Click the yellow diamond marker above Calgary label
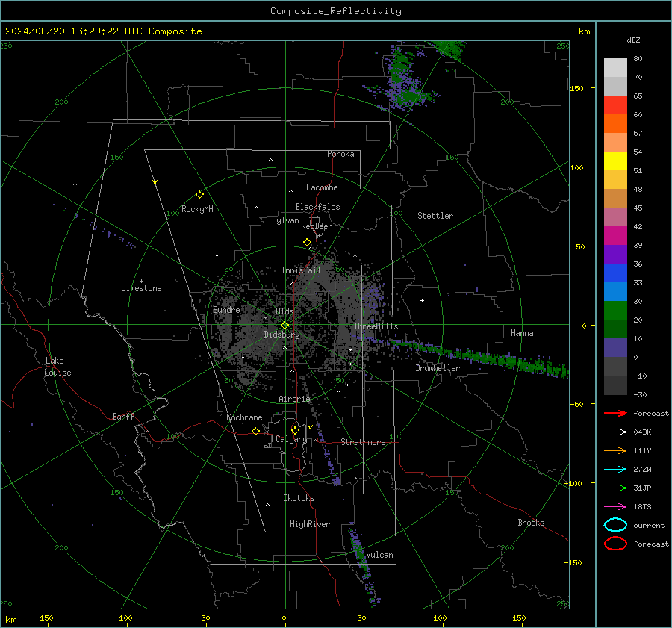The width and height of the screenshot is (672, 628). [295, 430]
